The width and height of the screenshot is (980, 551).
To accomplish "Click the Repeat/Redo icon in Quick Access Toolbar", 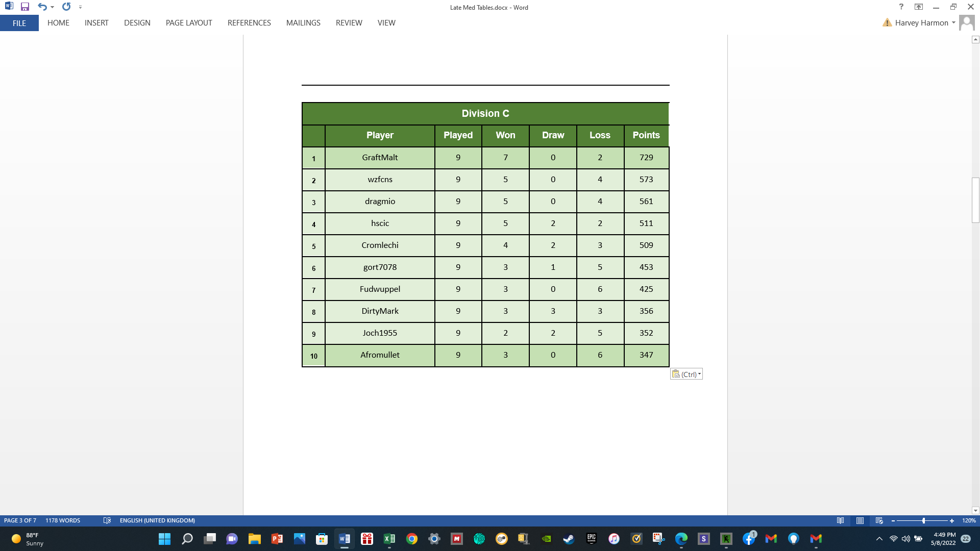I will tap(66, 7).
